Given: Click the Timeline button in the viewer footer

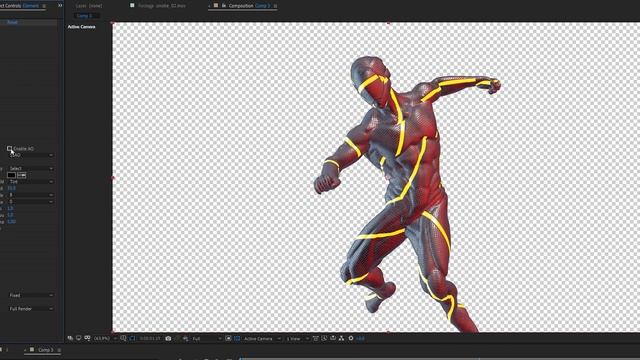Looking at the screenshot, I should (x=333, y=338).
